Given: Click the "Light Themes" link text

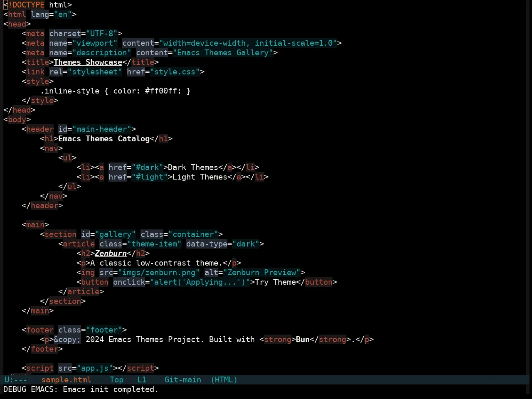Looking at the screenshot, I should coord(200,177).
